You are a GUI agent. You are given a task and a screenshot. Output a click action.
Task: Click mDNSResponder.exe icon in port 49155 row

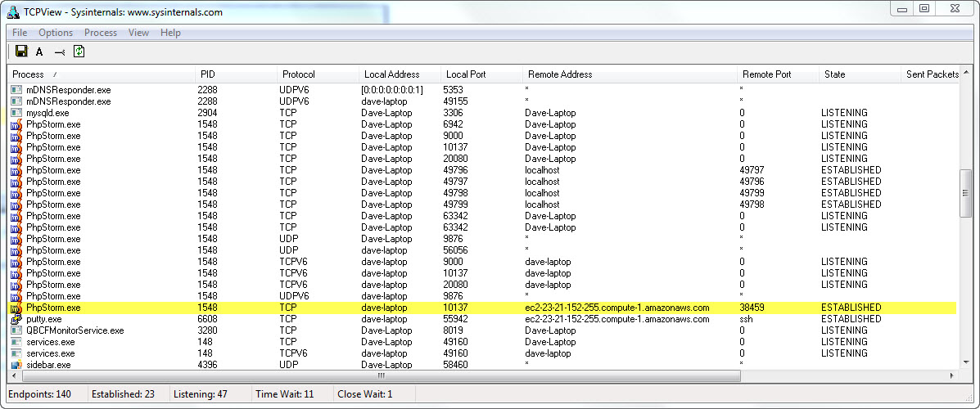16,101
